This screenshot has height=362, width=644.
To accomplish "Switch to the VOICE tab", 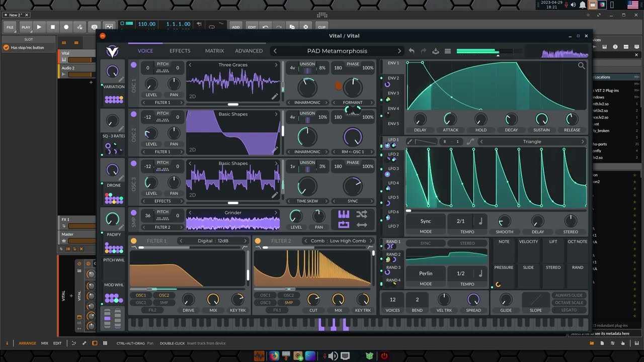I will [145, 51].
